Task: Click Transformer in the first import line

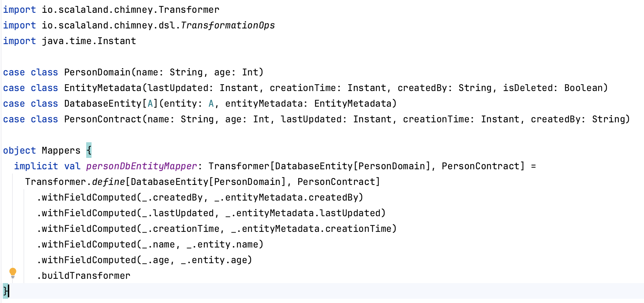Action: point(189,10)
